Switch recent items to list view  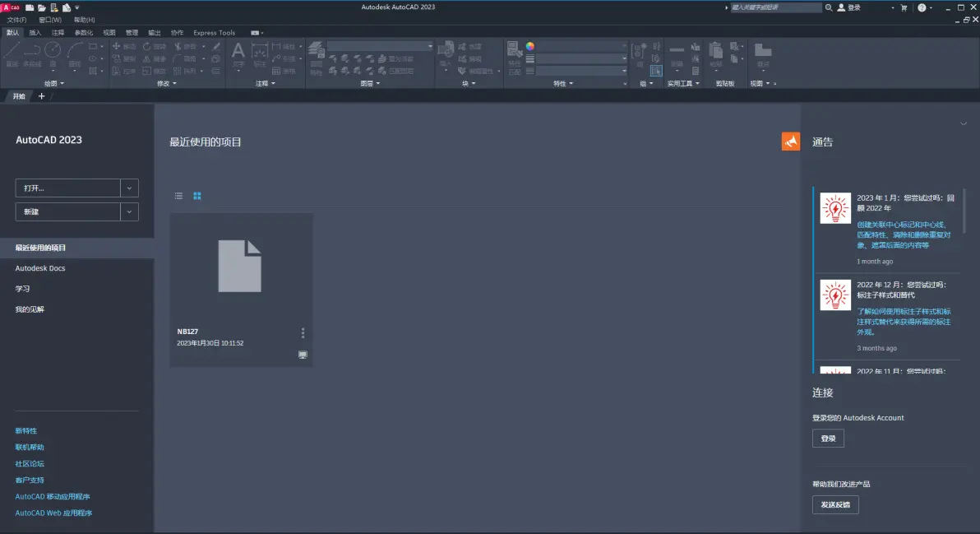178,196
